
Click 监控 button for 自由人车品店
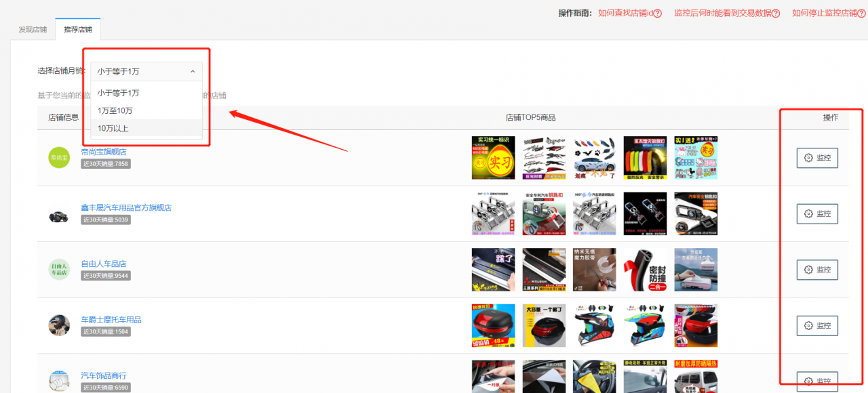817,270
